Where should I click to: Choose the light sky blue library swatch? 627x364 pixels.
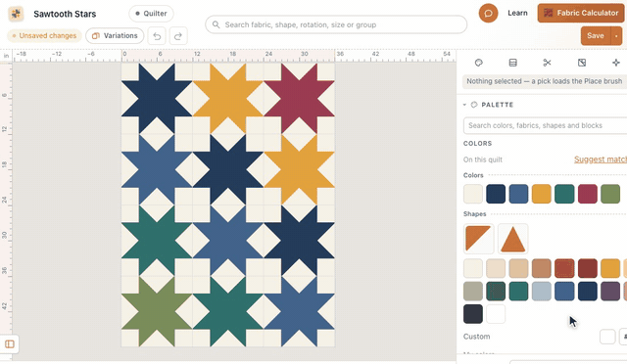[x=542, y=292]
